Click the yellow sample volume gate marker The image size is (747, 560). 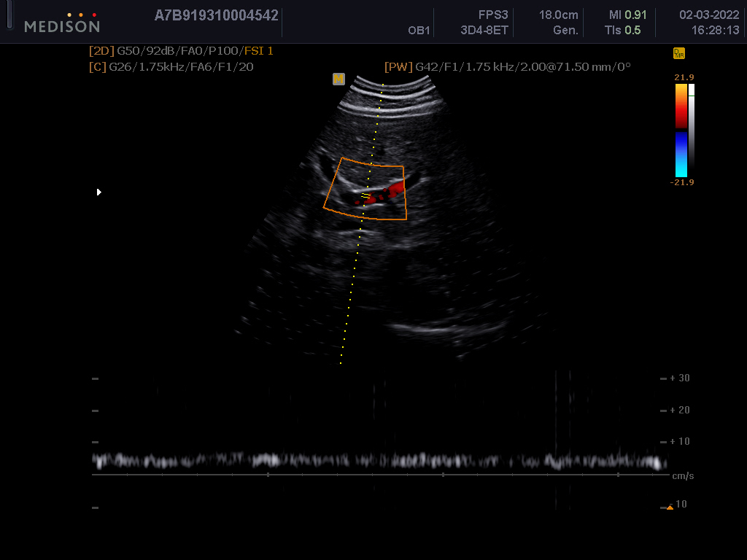365,195
